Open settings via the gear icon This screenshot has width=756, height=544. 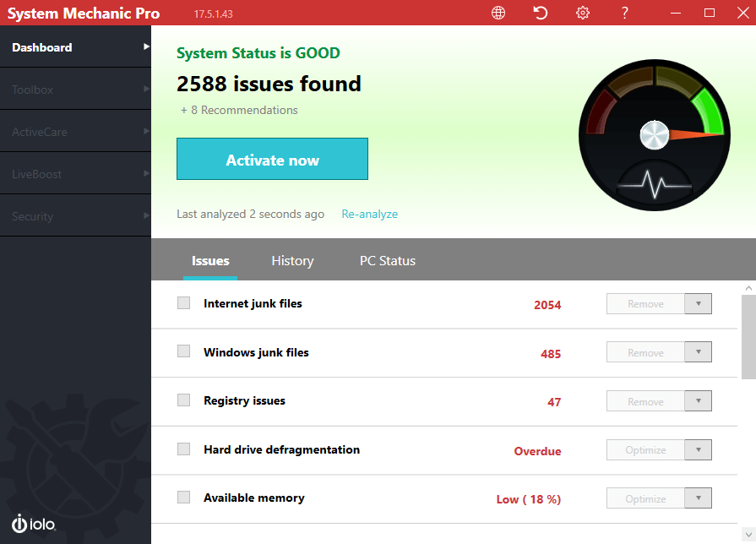(583, 13)
